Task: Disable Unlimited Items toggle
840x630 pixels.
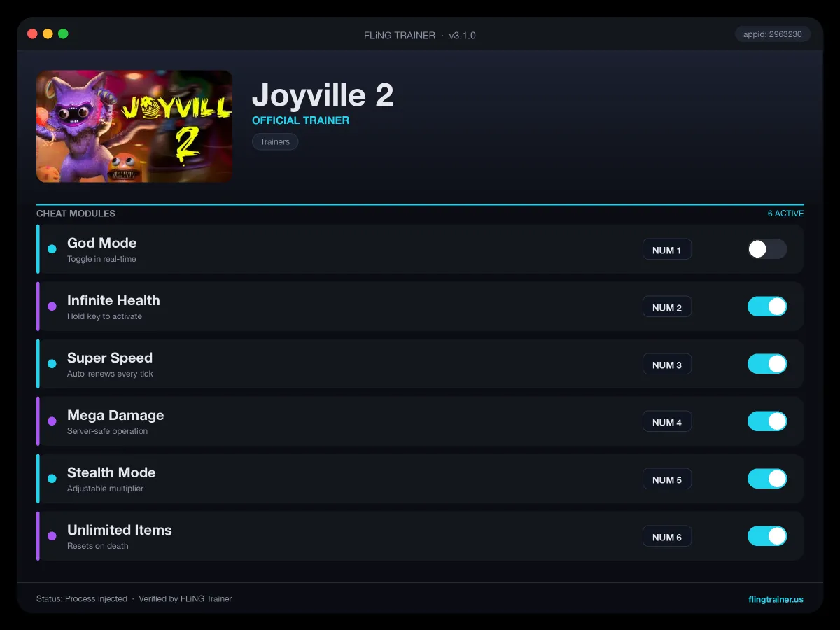Action: [x=767, y=536]
